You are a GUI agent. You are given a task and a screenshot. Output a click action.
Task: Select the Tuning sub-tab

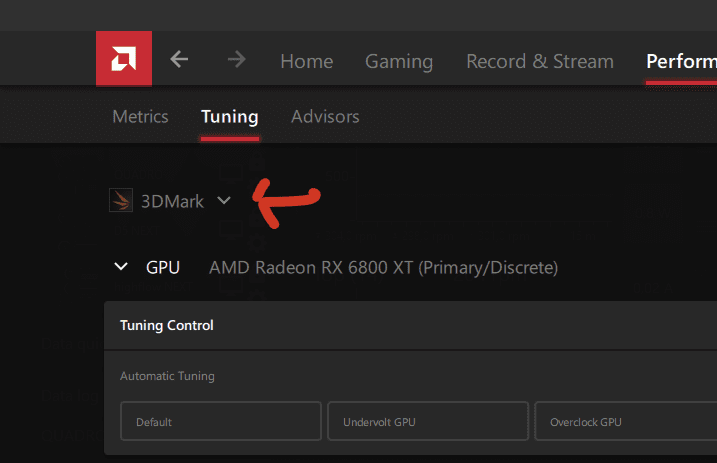pyautogui.click(x=230, y=117)
